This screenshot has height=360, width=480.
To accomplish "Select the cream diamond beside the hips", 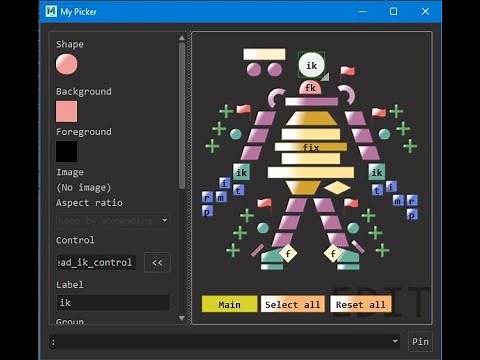I will (337, 187).
